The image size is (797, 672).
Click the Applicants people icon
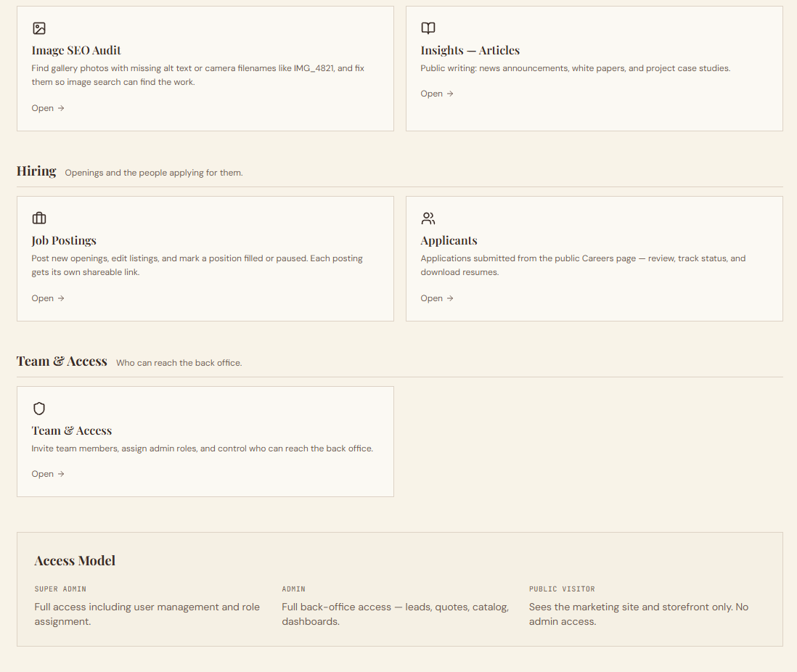[x=428, y=218]
